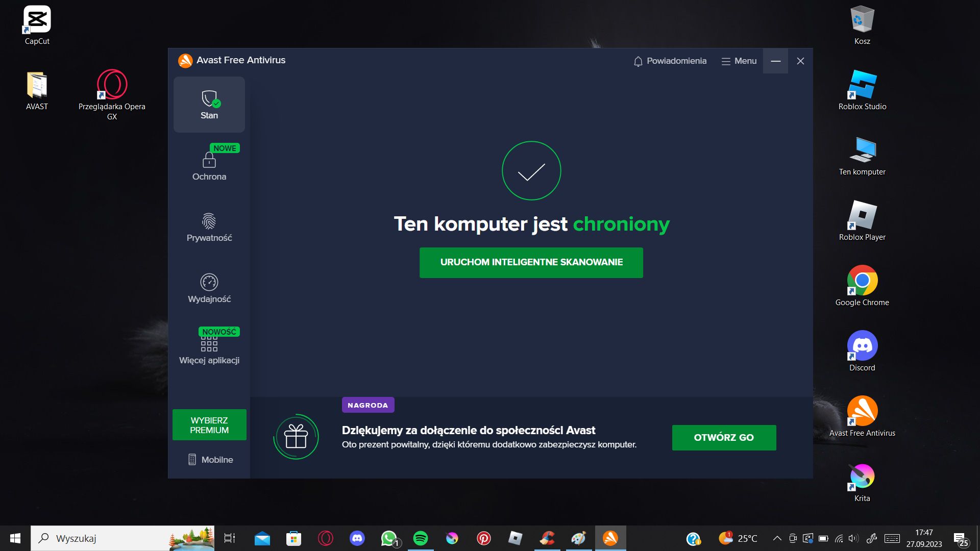The width and height of the screenshot is (980, 551).
Task: Click Uruchom inteligentne skanowanie button
Action: coord(531,262)
